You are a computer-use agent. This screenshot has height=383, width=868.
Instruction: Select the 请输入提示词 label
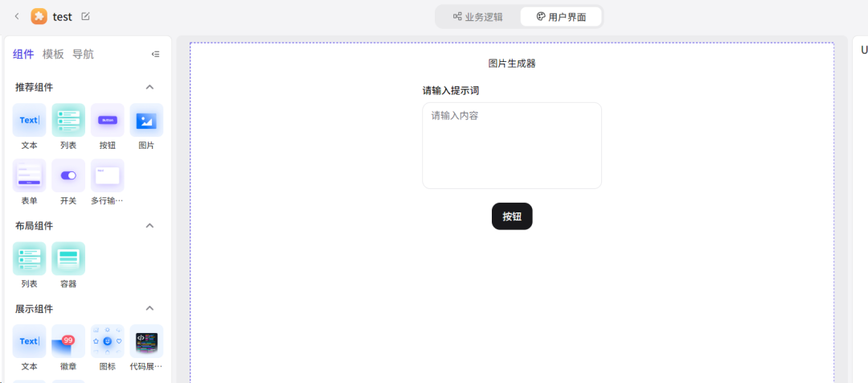tap(451, 90)
